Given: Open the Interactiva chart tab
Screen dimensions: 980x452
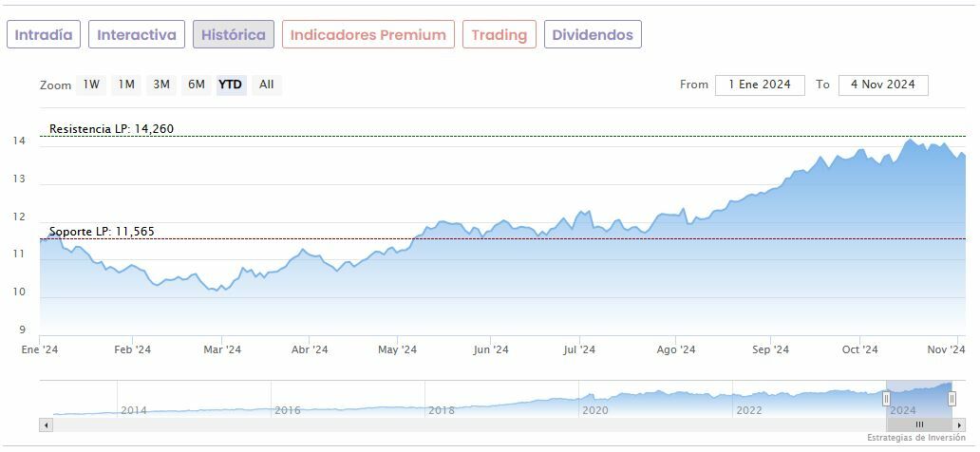Looking at the screenshot, I should tap(137, 35).
